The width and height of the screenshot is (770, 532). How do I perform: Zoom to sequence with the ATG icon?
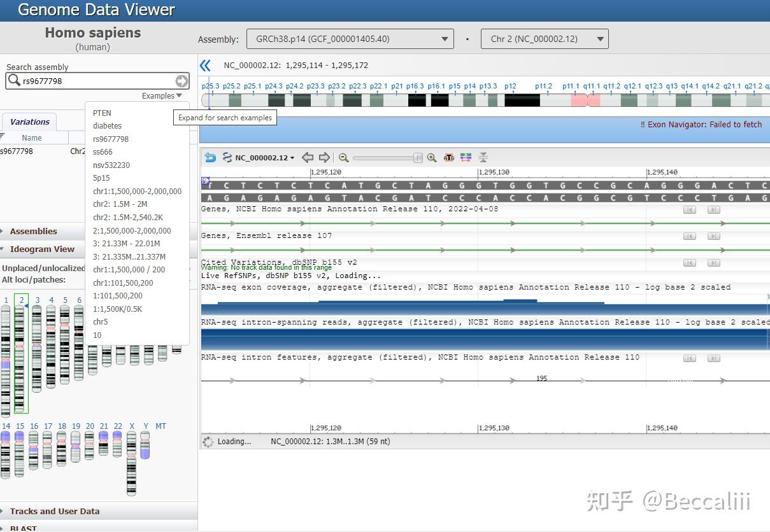pos(449,158)
